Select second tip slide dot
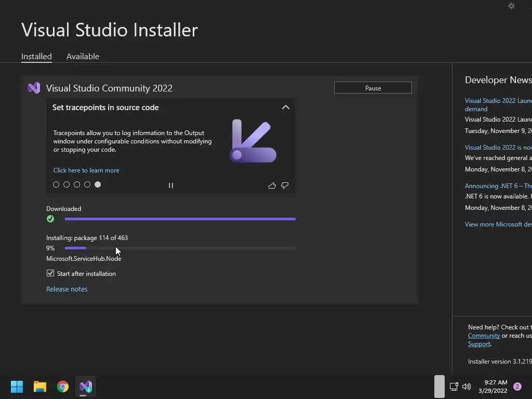532x399 pixels. click(x=66, y=184)
